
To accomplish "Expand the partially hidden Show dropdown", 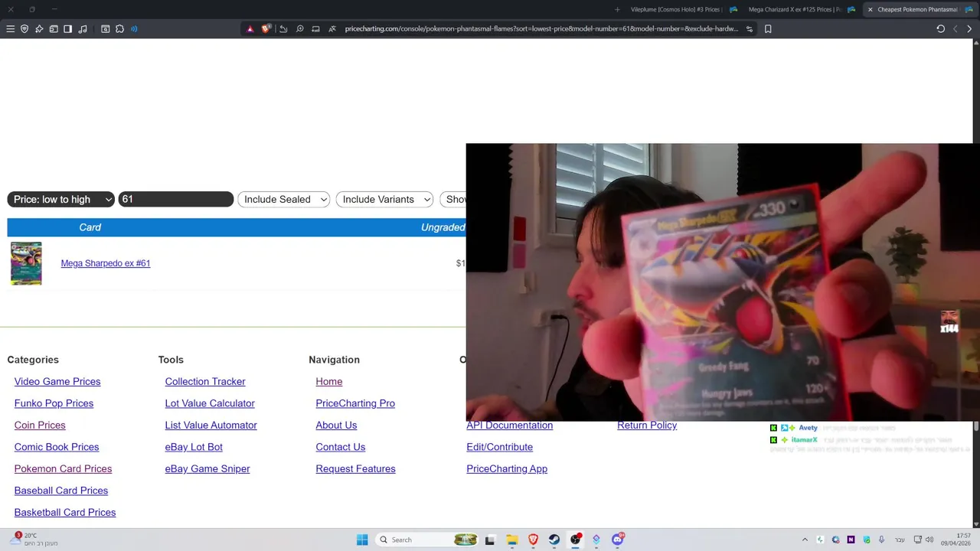I will pos(452,199).
